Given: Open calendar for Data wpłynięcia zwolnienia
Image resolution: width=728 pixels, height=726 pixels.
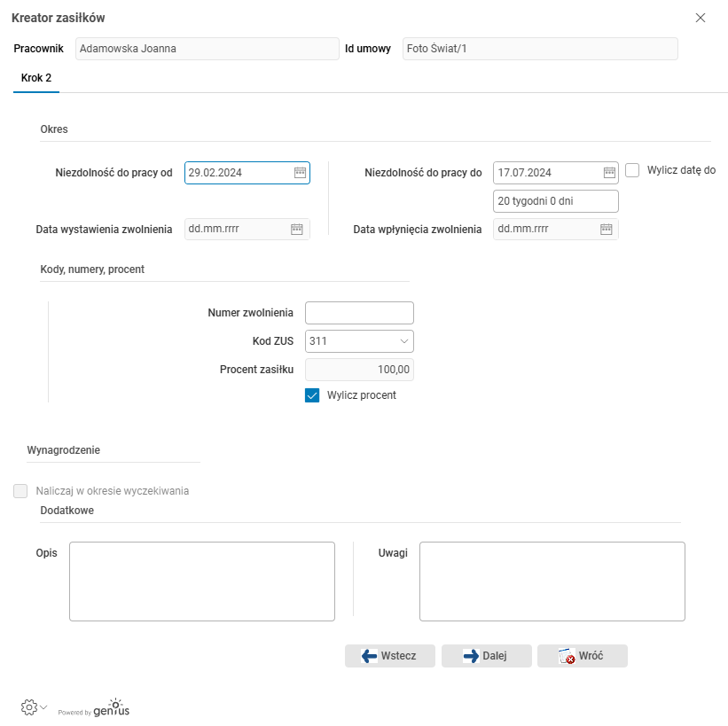Looking at the screenshot, I should 607,229.
